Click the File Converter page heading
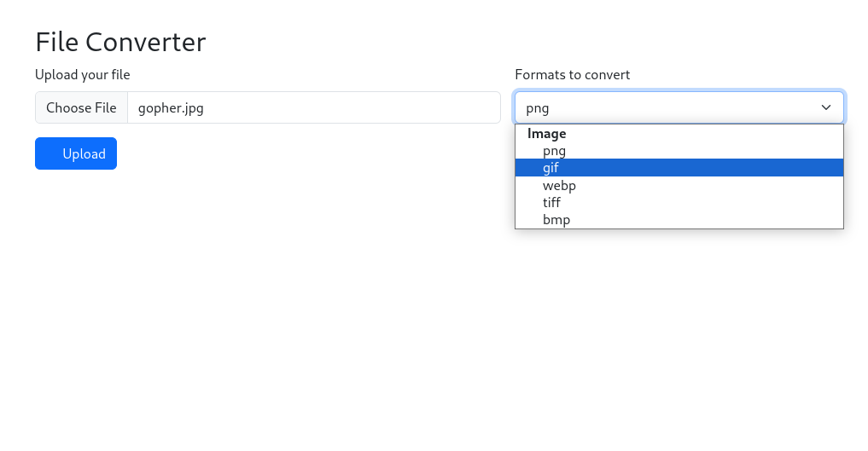 (x=120, y=41)
